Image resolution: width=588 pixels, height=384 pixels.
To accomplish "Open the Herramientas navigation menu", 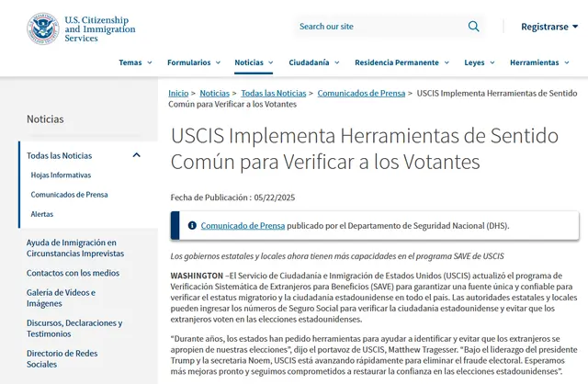I will 535,62.
